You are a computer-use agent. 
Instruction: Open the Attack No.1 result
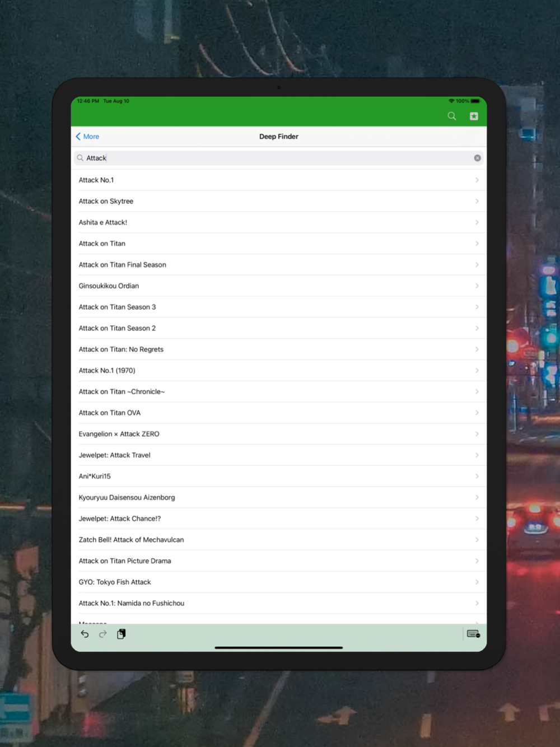[x=279, y=180]
